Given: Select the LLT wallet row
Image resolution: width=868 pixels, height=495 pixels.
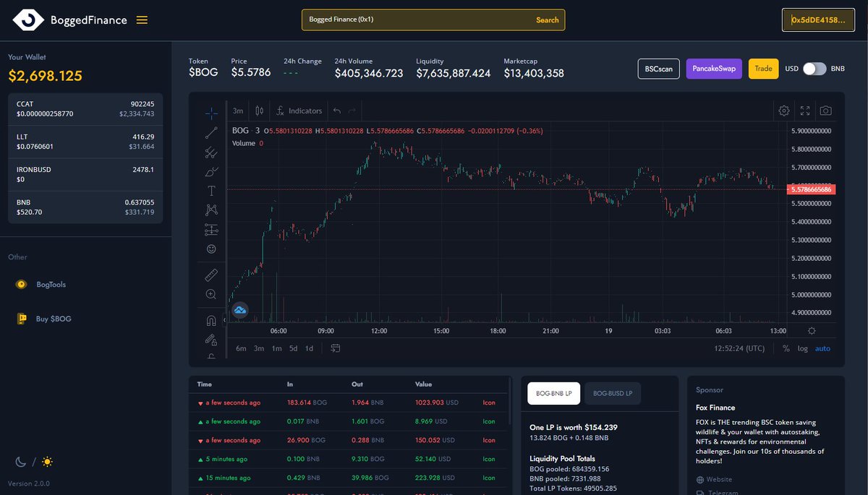Looking at the screenshot, I should coord(85,142).
